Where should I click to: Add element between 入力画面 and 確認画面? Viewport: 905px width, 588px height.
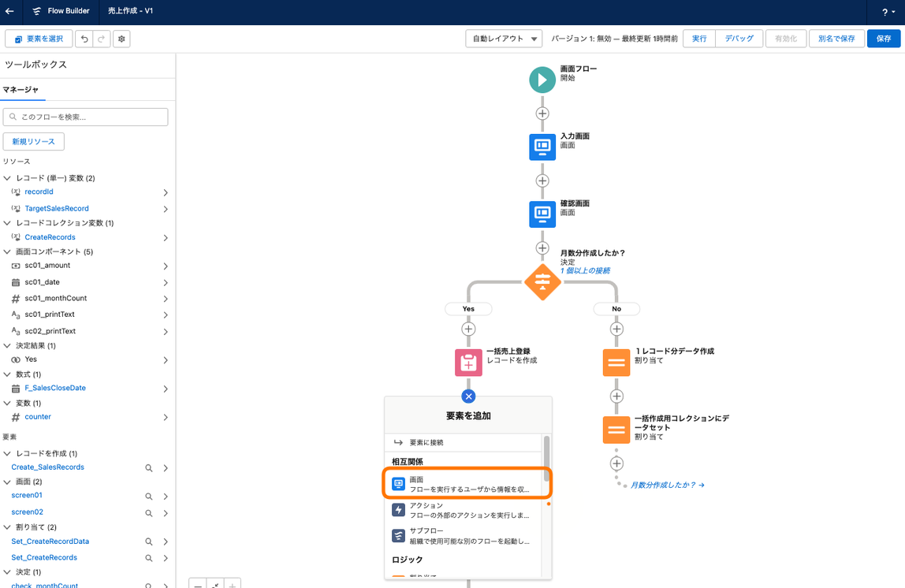542,180
